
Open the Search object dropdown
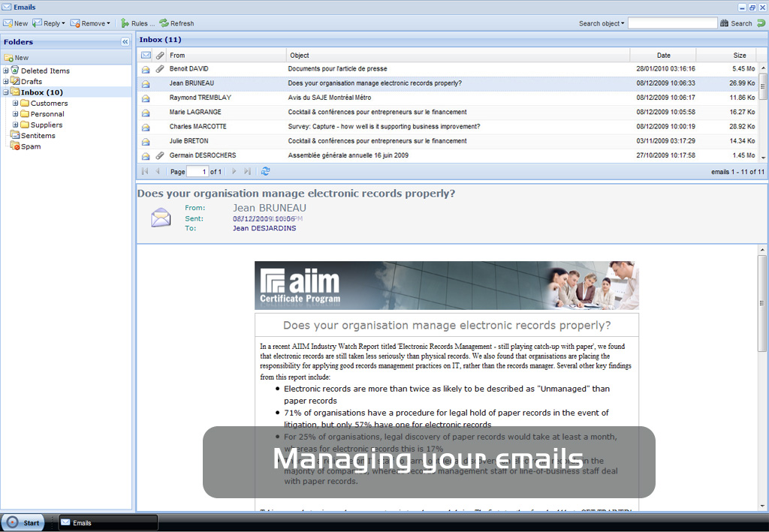(602, 23)
